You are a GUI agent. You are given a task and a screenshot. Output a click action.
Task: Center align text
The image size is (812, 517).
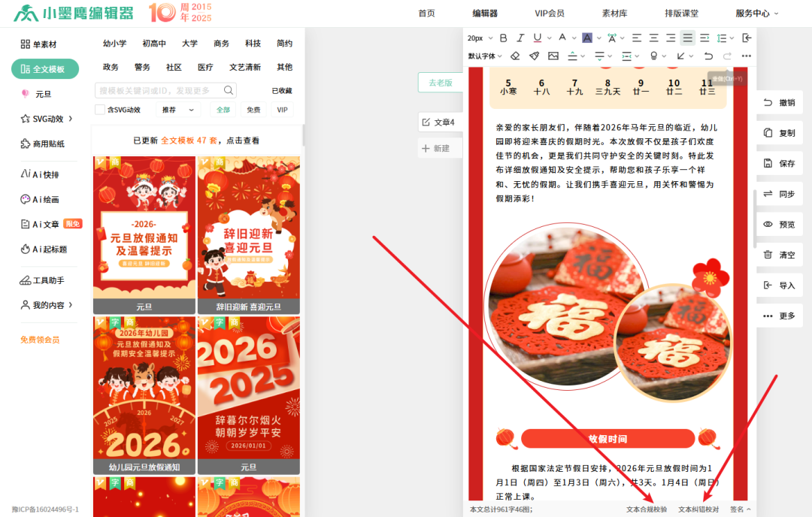[x=654, y=38]
